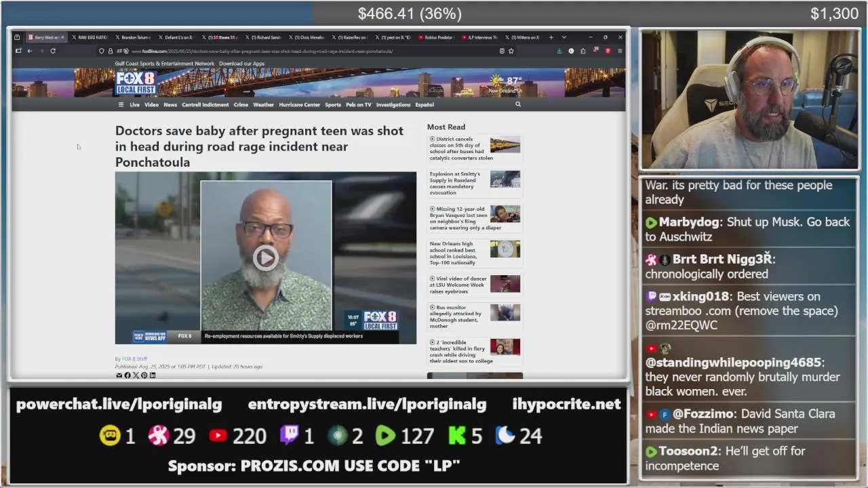Switch to the Brandon Tatum tab
Image resolution: width=868 pixels, height=488 pixels.
(x=132, y=37)
